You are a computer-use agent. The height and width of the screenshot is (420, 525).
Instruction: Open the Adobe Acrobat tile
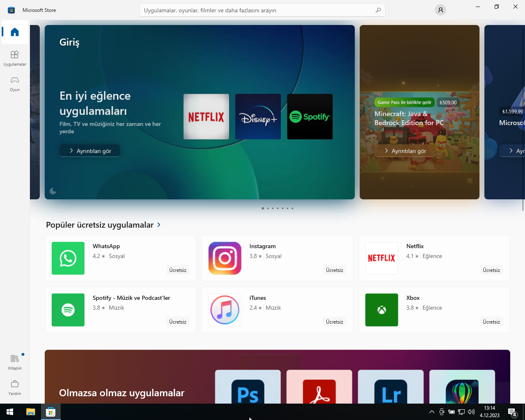[319, 387]
